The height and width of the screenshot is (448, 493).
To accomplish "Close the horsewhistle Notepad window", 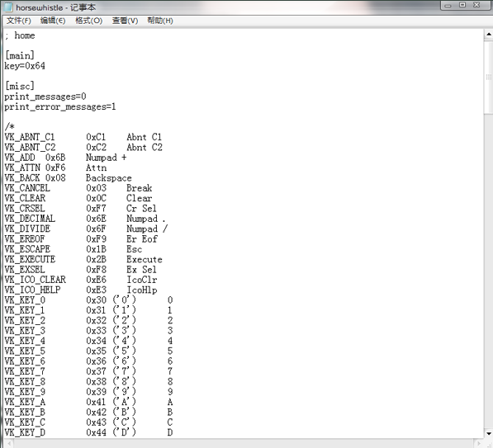I will (477, 5).
